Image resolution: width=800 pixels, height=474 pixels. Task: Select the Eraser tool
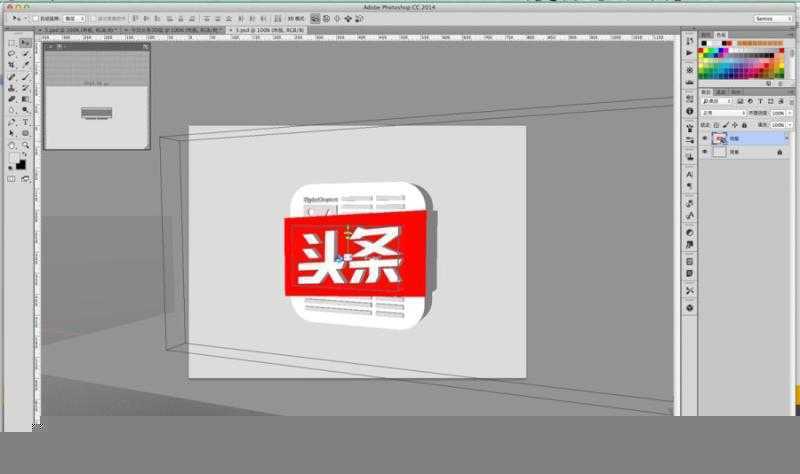click(12, 99)
